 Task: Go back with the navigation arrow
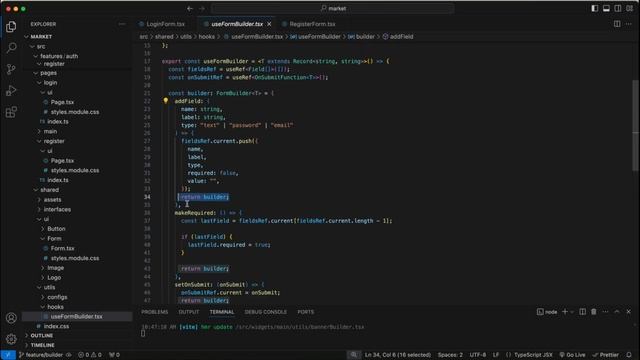[x=190, y=8]
